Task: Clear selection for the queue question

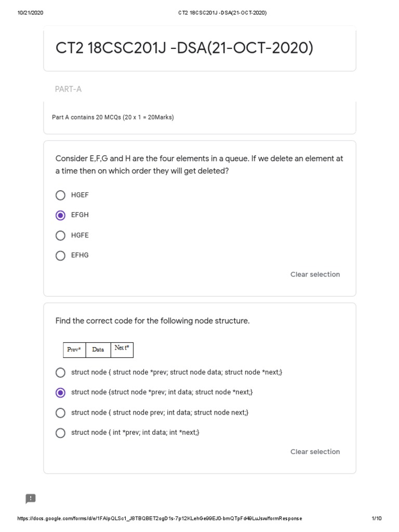Action: pyautogui.click(x=315, y=274)
